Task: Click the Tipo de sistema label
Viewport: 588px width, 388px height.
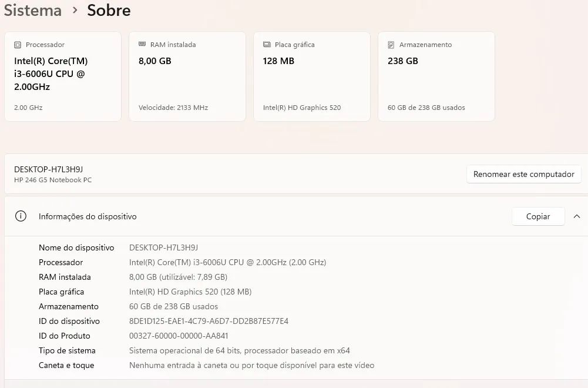Action: click(x=67, y=350)
